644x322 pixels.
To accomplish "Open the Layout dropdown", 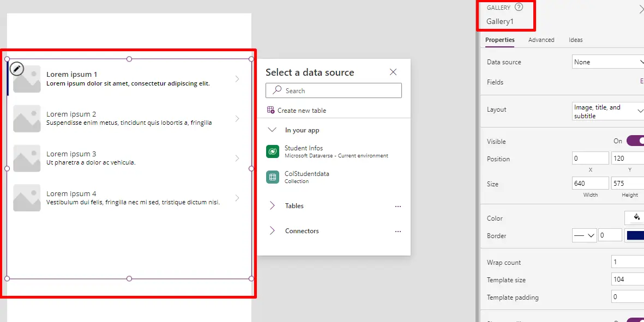I will coord(608,111).
